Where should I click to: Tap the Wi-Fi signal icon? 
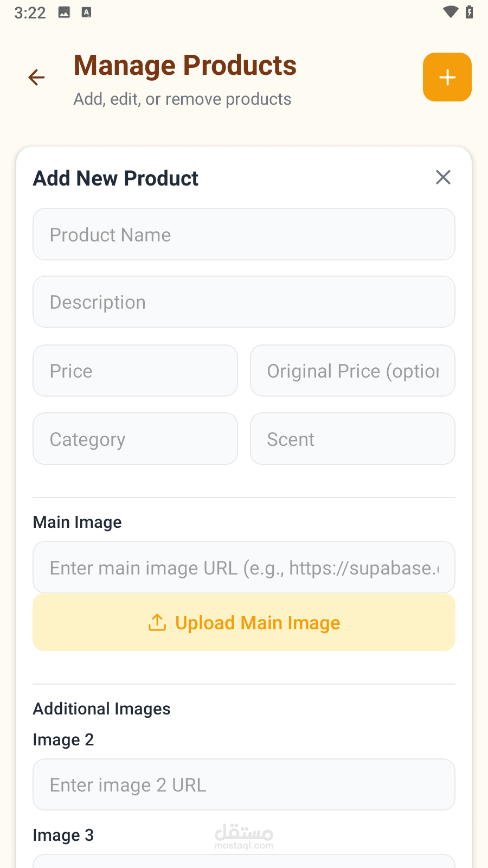450,12
